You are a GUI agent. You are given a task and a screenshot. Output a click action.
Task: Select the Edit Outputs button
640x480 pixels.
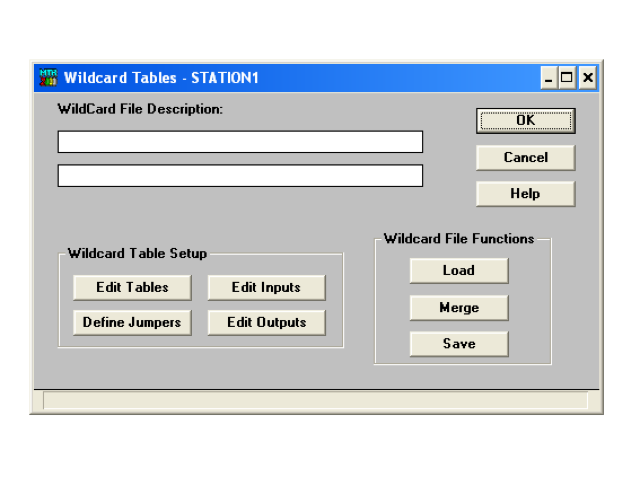pyautogui.click(x=266, y=323)
